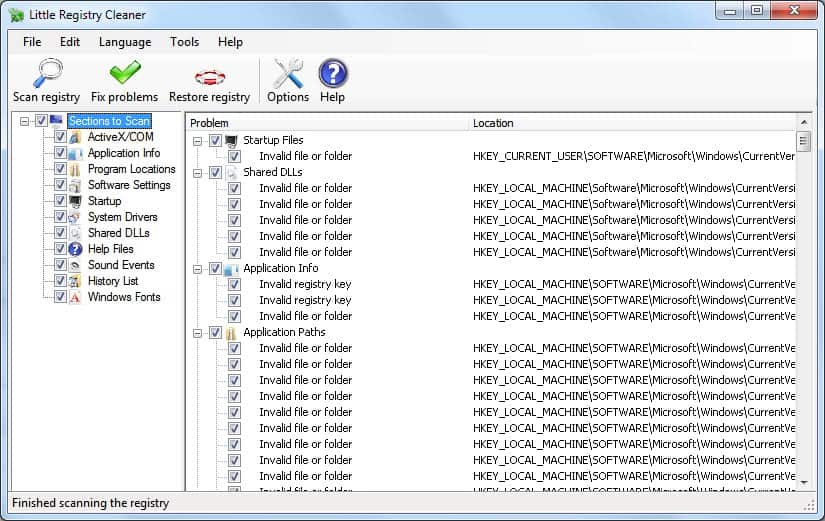
Task: Click the Scan registry magnifier icon
Action: pos(46,74)
